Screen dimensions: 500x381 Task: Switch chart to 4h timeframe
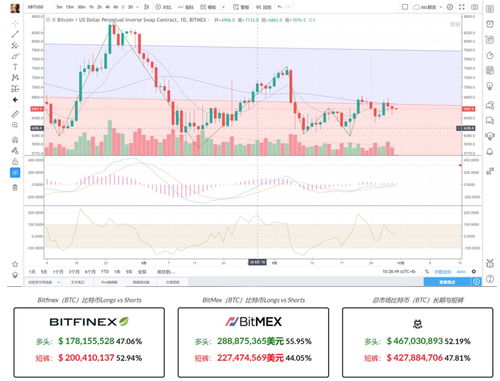point(108,7)
